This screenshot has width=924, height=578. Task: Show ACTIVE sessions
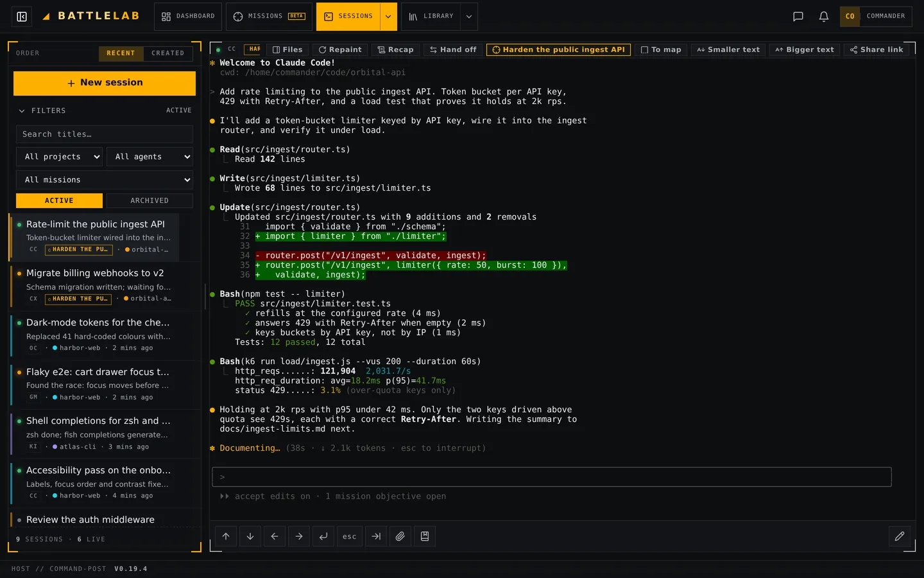tap(59, 200)
